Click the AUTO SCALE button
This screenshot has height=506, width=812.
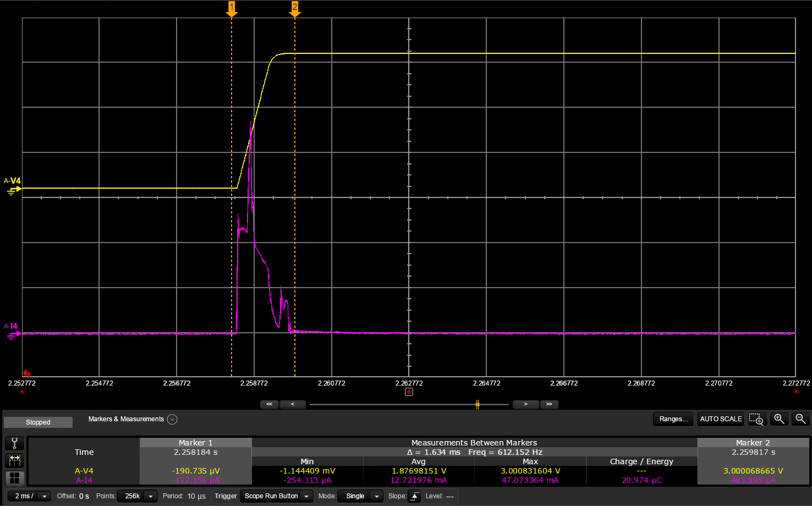pyautogui.click(x=721, y=419)
